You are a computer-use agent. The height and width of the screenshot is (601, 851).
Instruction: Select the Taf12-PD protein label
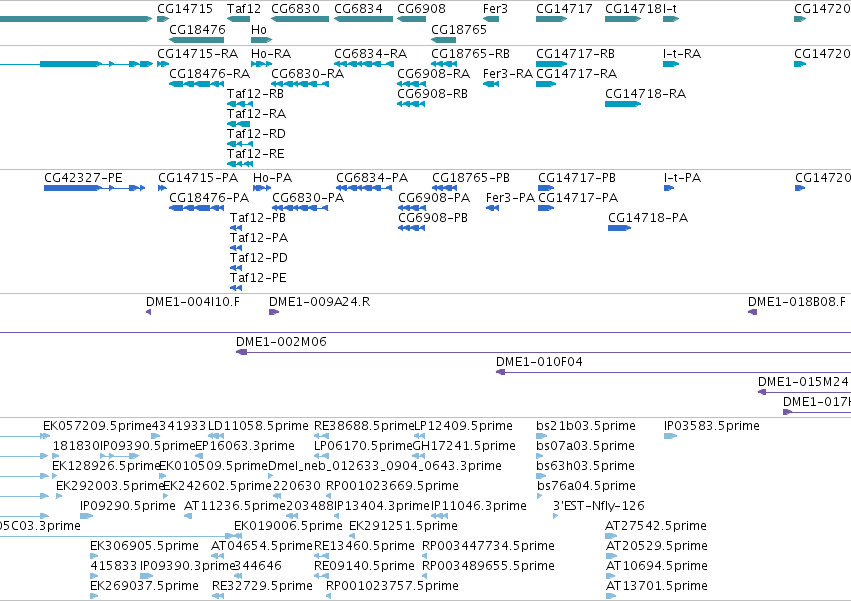[x=259, y=258]
